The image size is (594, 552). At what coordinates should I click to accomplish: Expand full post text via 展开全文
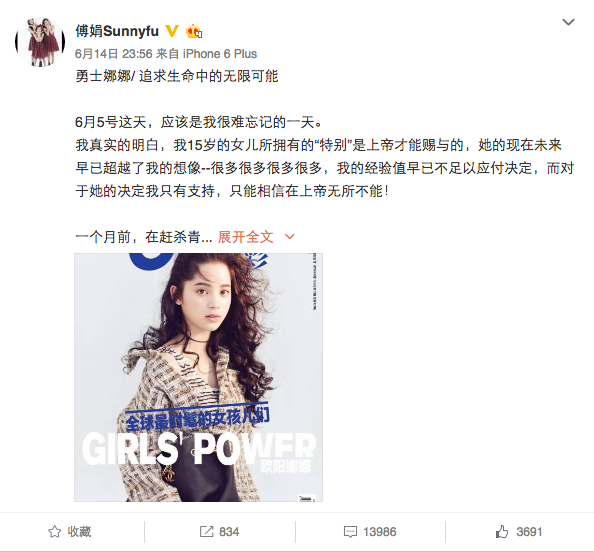[245, 237]
